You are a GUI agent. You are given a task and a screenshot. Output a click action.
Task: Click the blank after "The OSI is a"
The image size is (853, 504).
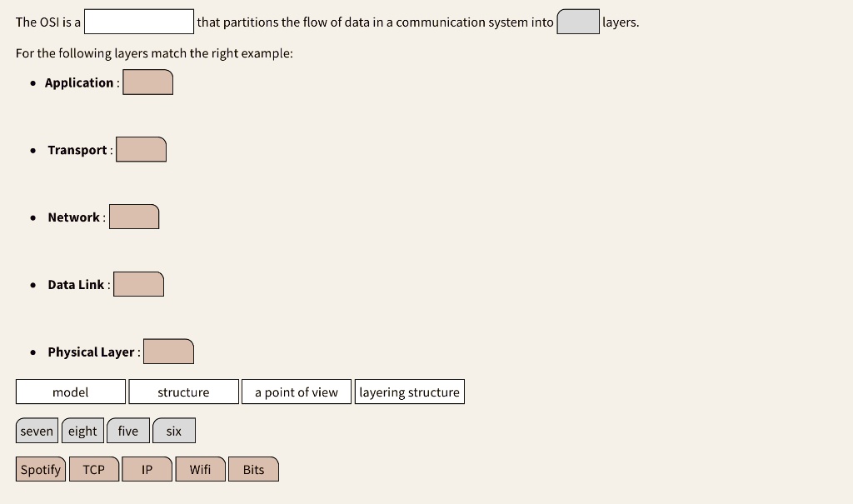[x=139, y=21]
